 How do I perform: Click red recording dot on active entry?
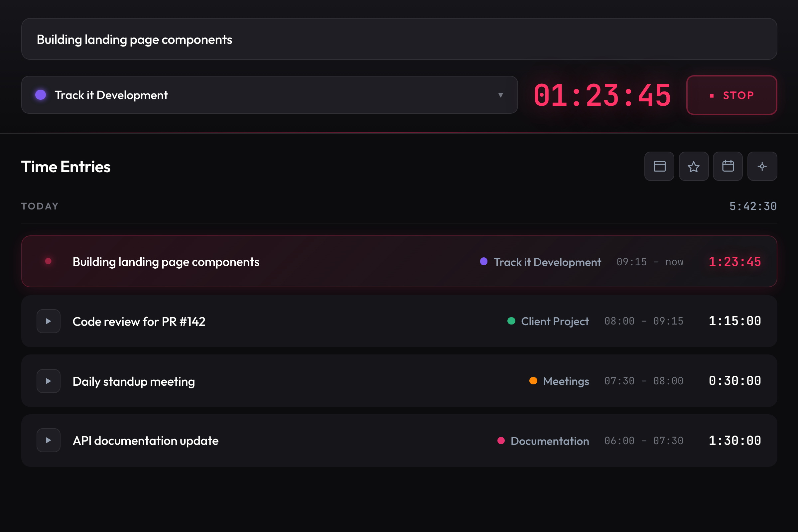coord(48,261)
